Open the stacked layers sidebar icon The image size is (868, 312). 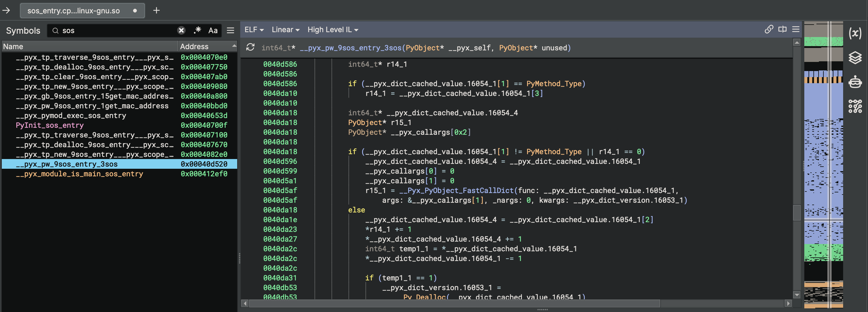855,58
